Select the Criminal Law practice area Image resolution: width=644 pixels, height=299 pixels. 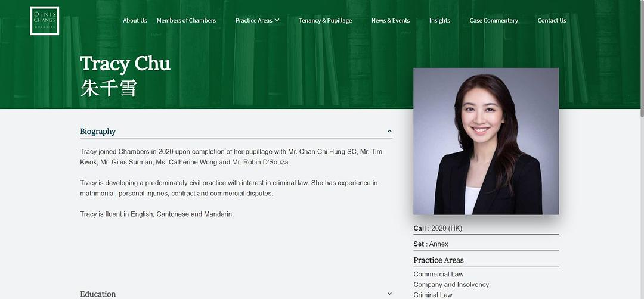[433, 295]
